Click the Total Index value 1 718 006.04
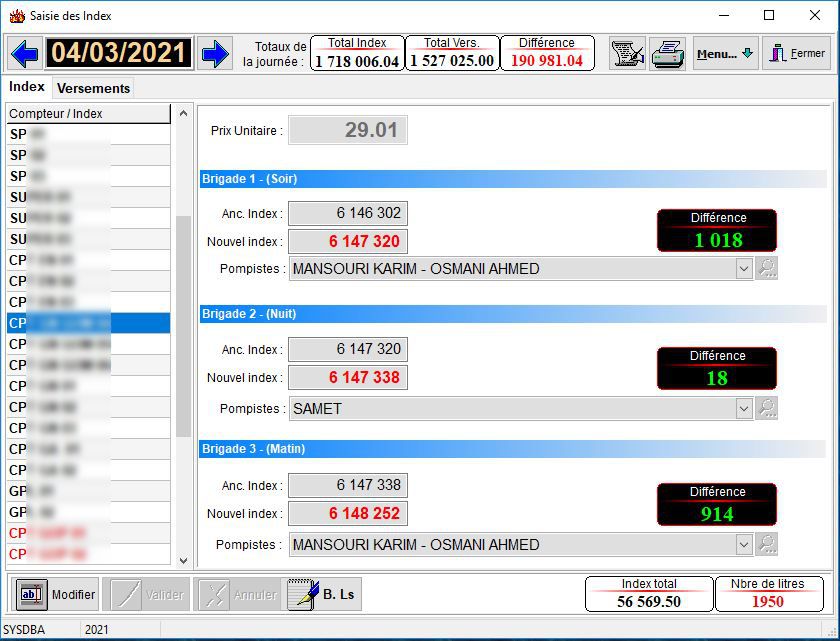The width and height of the screenshot is (840, 641). [357, 61]
